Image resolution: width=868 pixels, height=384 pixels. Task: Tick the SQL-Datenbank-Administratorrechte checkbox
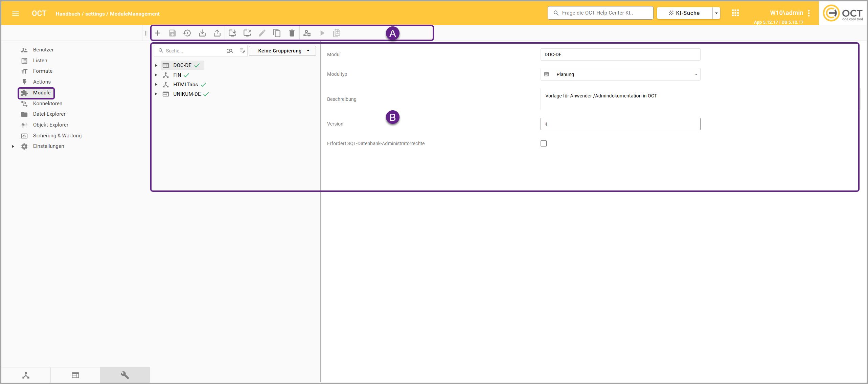[544, 143]
